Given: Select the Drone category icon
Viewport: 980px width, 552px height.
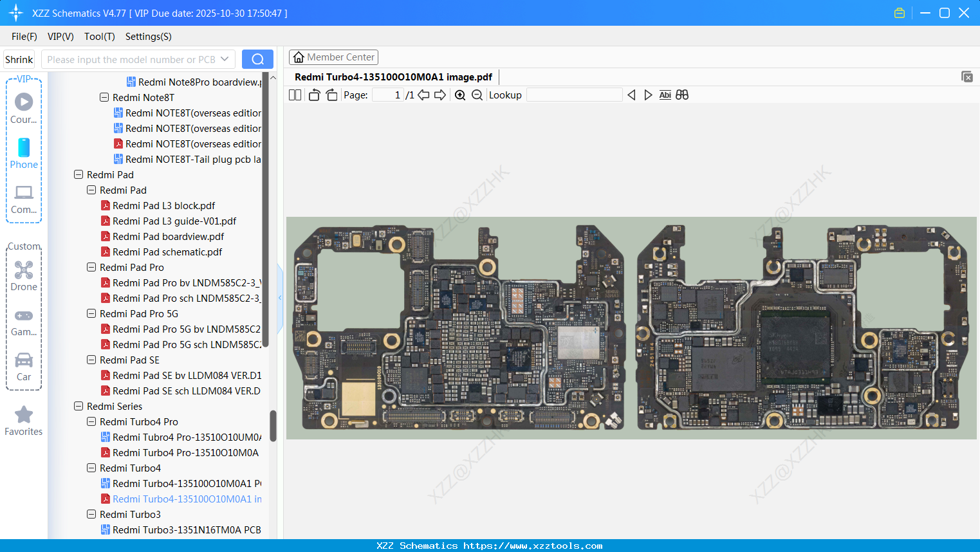Looking at the screenshot, I should click(x=23, y=273).
